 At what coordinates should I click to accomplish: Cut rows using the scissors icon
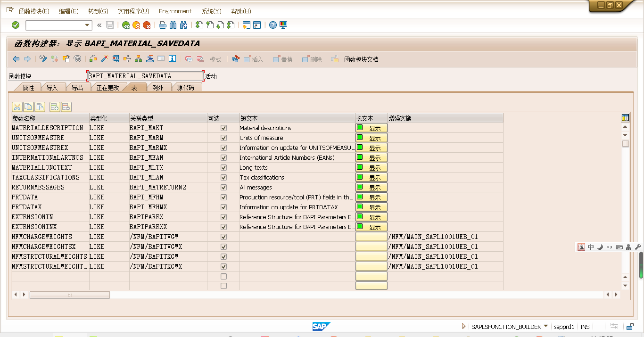17,107
